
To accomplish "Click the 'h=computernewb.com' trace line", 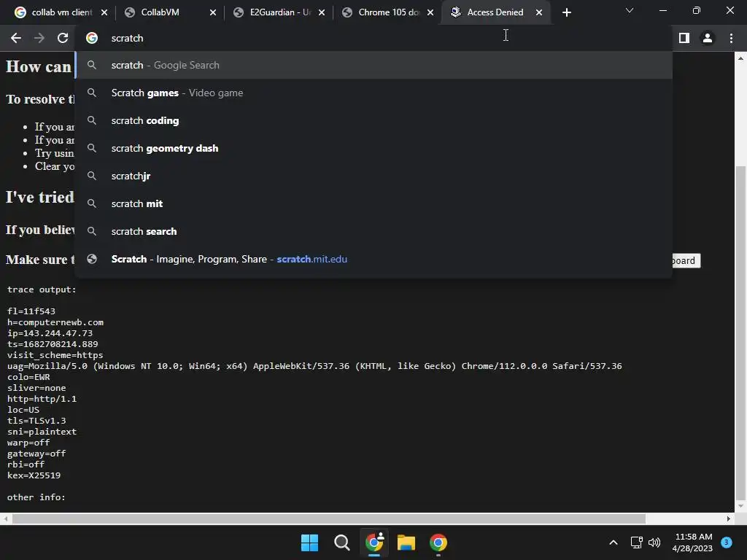I will point(55,322).
